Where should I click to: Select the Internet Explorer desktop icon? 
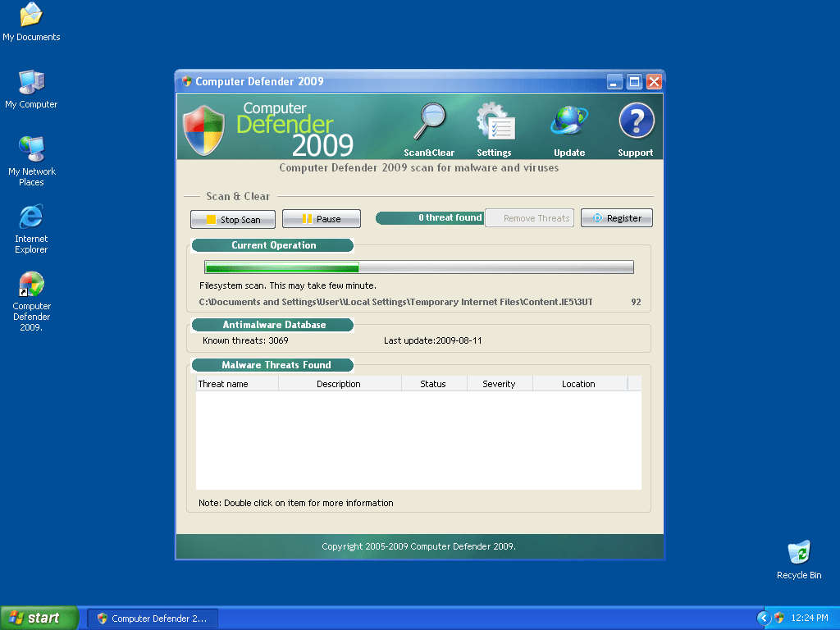[x=31, y=217]
